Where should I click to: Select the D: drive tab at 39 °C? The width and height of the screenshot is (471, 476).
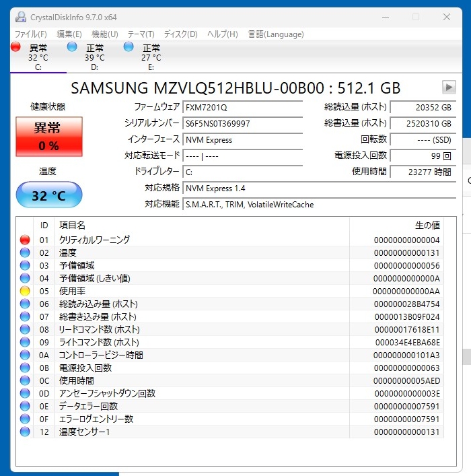tap(94, 57)
